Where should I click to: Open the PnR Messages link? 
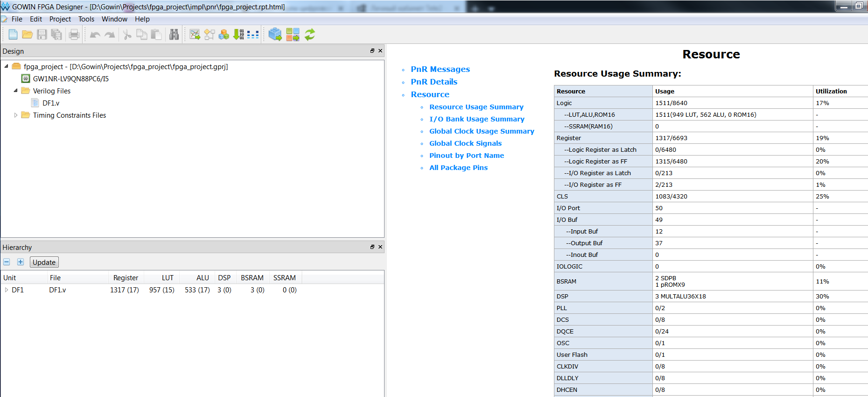[x=440, y=69]
